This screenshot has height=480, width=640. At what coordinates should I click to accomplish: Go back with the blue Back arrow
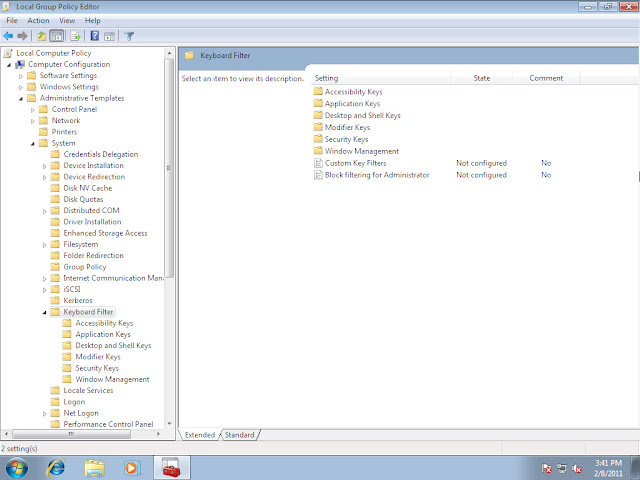pos(8,36)
